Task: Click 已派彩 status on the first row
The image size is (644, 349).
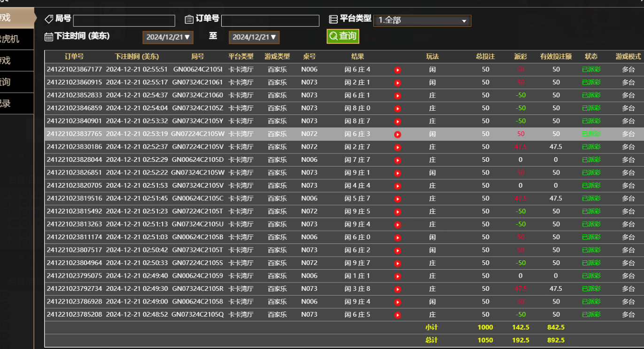Action: pyautogui.click(x=591, y=69)
